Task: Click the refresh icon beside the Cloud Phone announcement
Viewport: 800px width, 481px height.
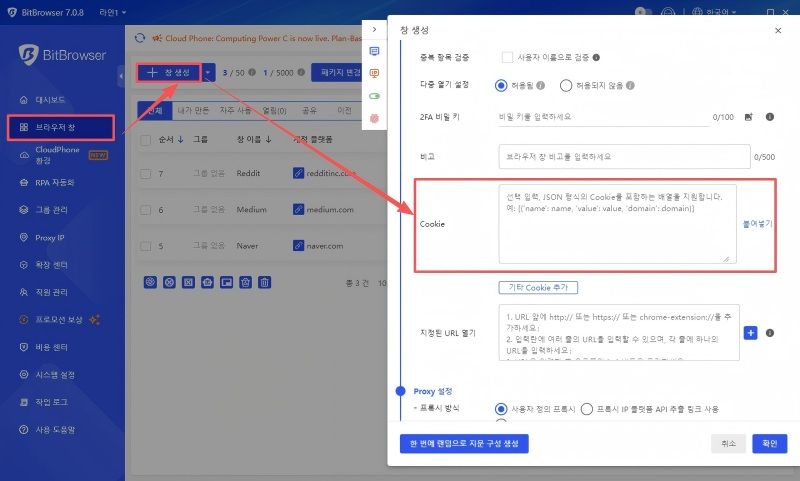Action: [x=140, y=38]
